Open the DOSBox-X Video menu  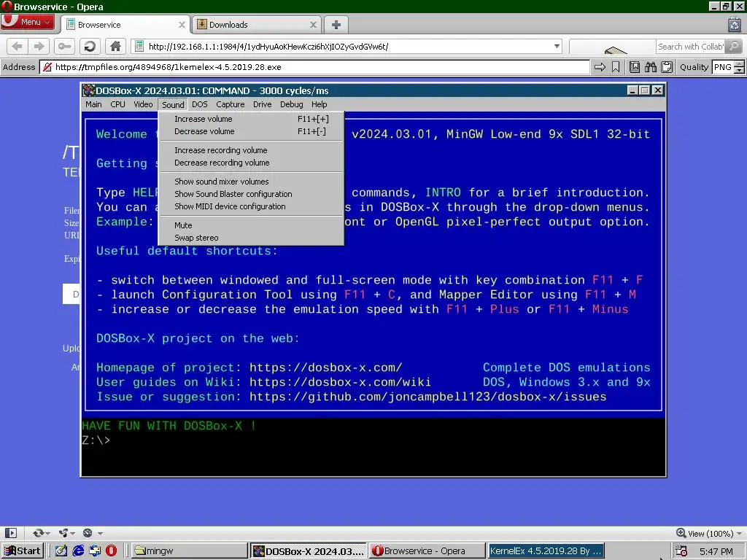coord(143,104)
